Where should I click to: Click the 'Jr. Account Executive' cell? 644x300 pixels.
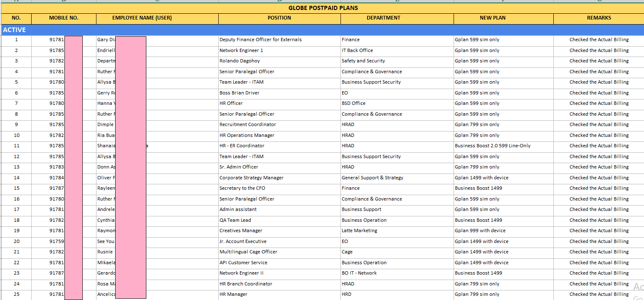[279, 242]
